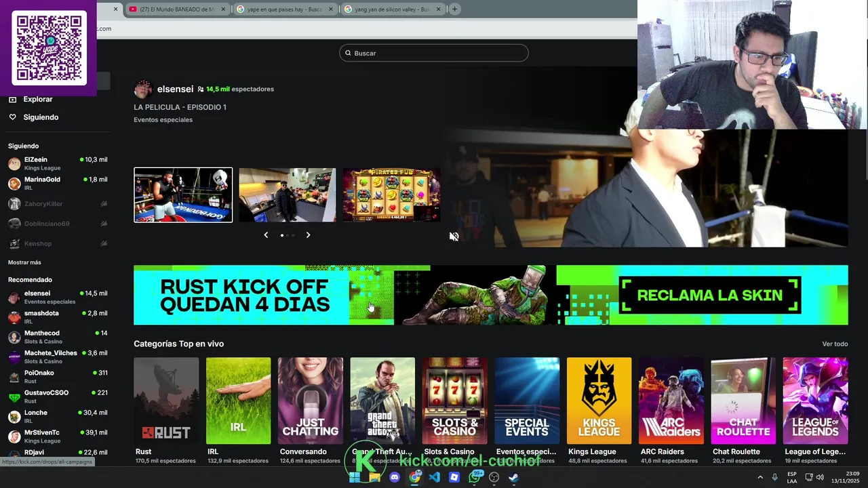Open OBS Studio from the taskbar
Screen dimensions: 868x488
(x=494, y=477)
